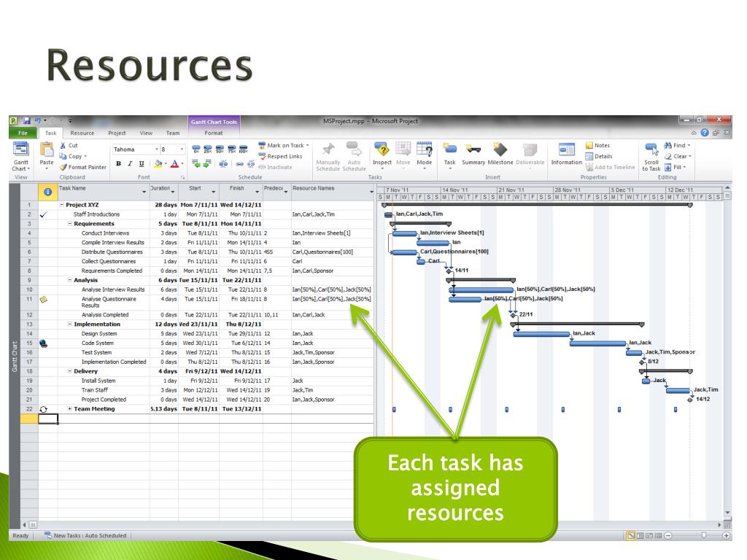This screenshot has width=747, height=560.
Task: Collapse the Implementation summary task
Action: tap(69, 324)
